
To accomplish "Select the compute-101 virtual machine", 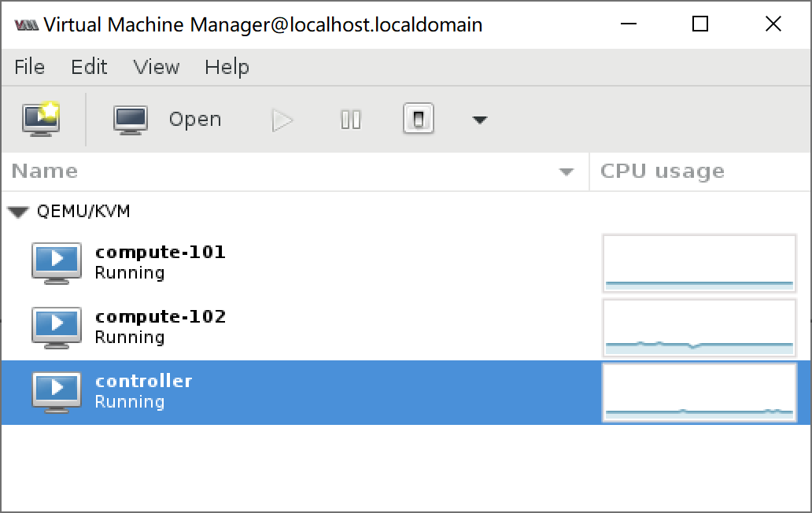I will click(406, 263).
